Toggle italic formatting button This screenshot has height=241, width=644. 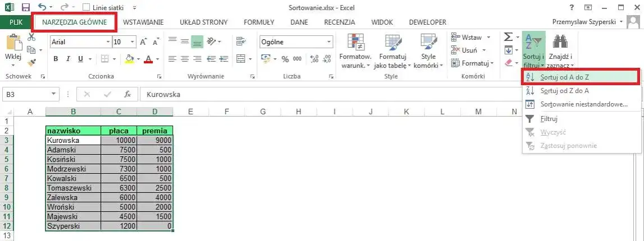click(68, 59)
